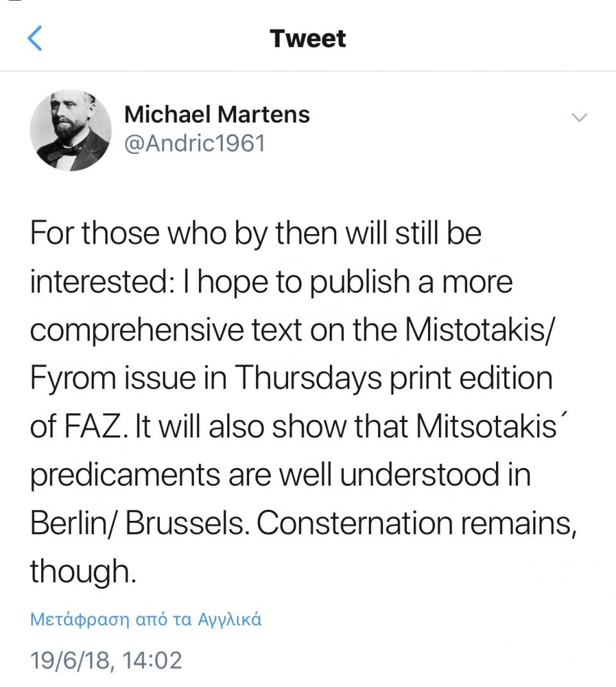Expand the tweet options chevron
Viewport: 616px width, 687px height.
tap(579, 117)
